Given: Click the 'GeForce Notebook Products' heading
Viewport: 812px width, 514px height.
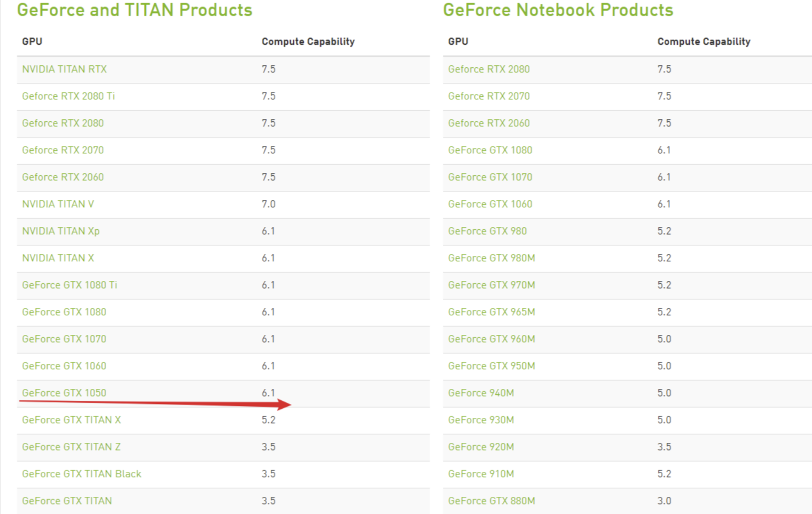Looking at the screenshot, I should coord(558,10).
